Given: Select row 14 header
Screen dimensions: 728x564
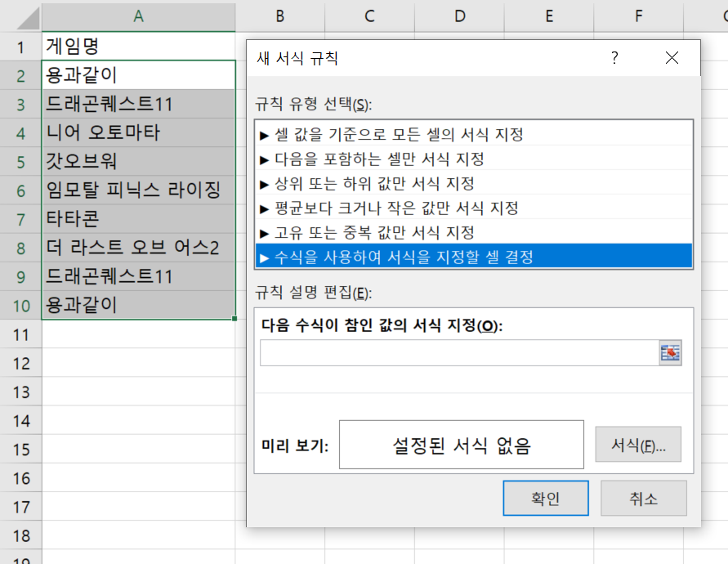Looking at the screenshot, I should coord(21,421).
